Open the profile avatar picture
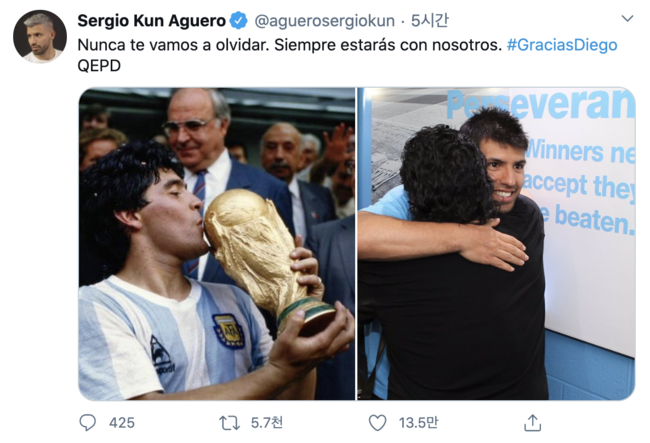The height and width of the screenshot is (443, 650). coord(40,36)
